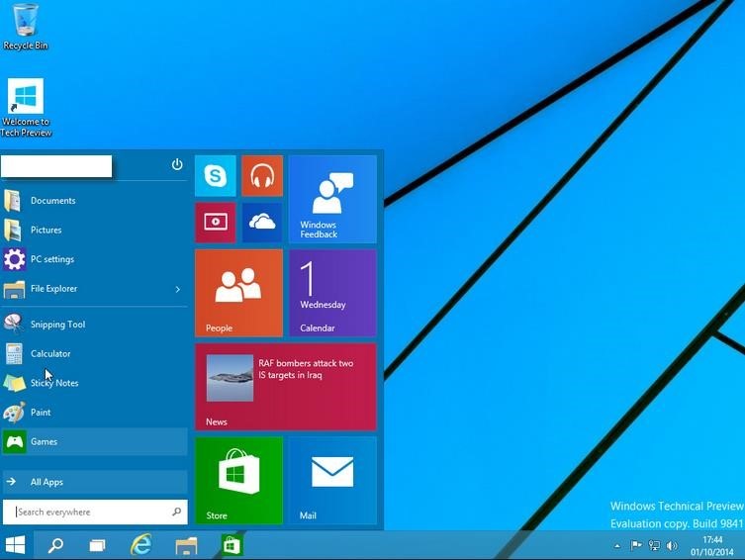Click the Search everywhere input field

click(95, 513)
